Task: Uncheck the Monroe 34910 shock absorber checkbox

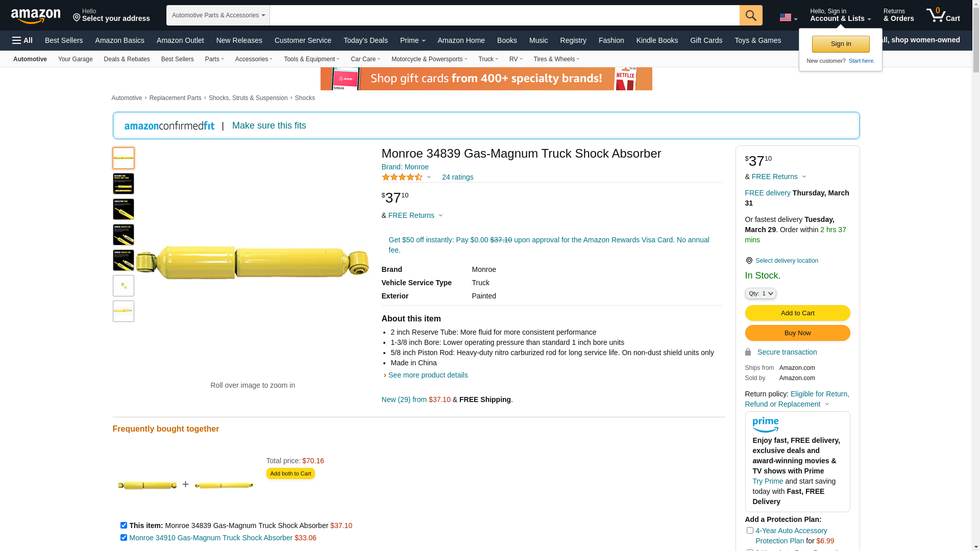Action: point(124,537)
